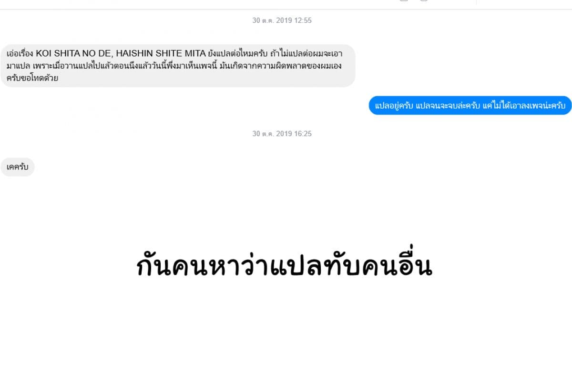
Task: Click the 16:25 timestamp label
Action: pyautogui.click(x=282, y=134)
